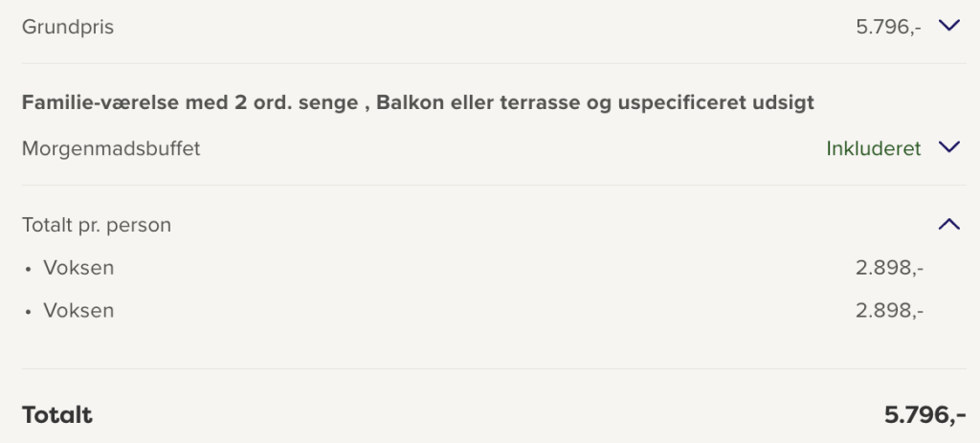The width and height of the screenshot is (980, 443).
Task: Click the divider line below Grundpris
Action: click(490, 63)
